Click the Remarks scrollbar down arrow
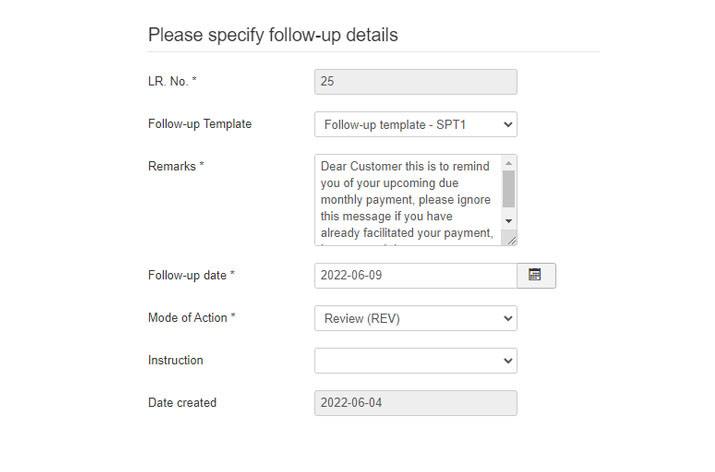The height and width of the screenshot is (472, 715). 508,221
